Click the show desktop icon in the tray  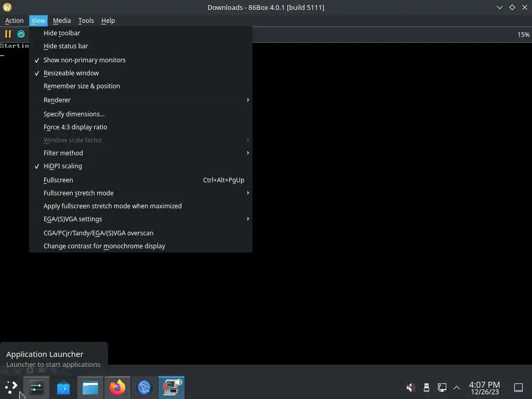click(518, 387)
